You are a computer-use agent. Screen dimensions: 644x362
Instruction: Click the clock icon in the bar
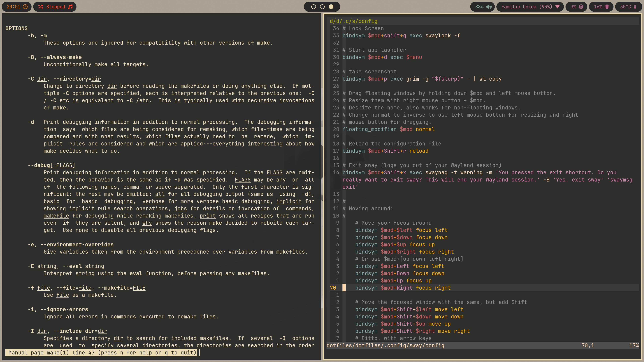tap(25, 7)
